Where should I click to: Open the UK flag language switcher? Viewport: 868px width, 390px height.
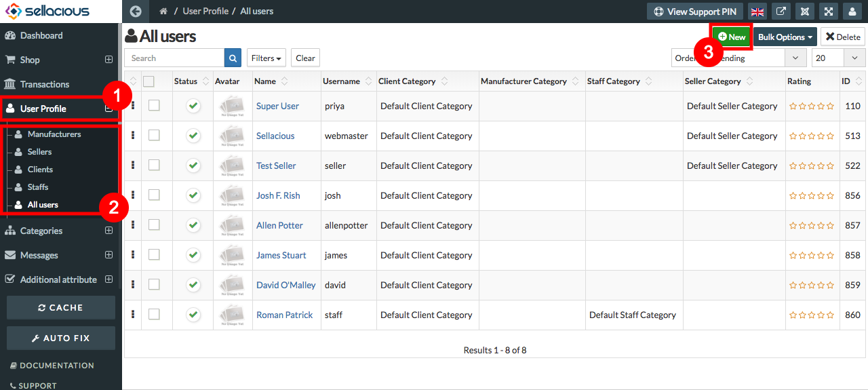click(x=757, y=12)
